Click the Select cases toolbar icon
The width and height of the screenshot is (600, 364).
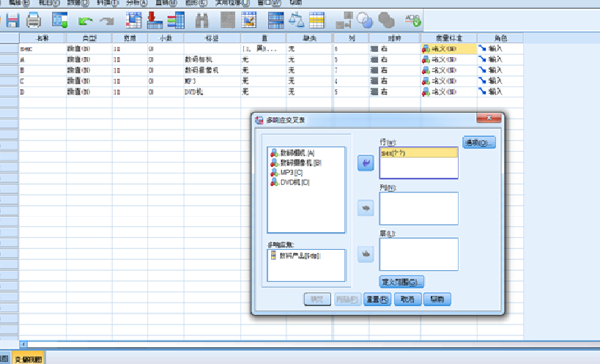[316, 21]
